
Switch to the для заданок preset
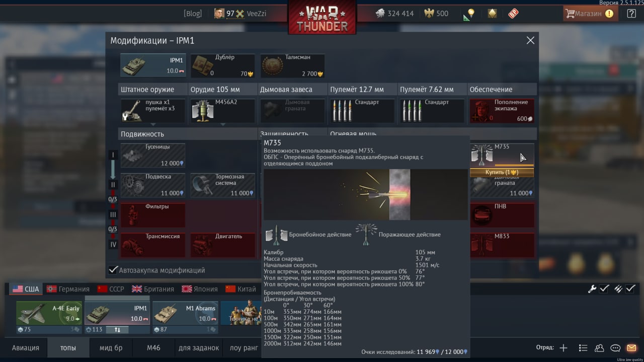[199, 348]
